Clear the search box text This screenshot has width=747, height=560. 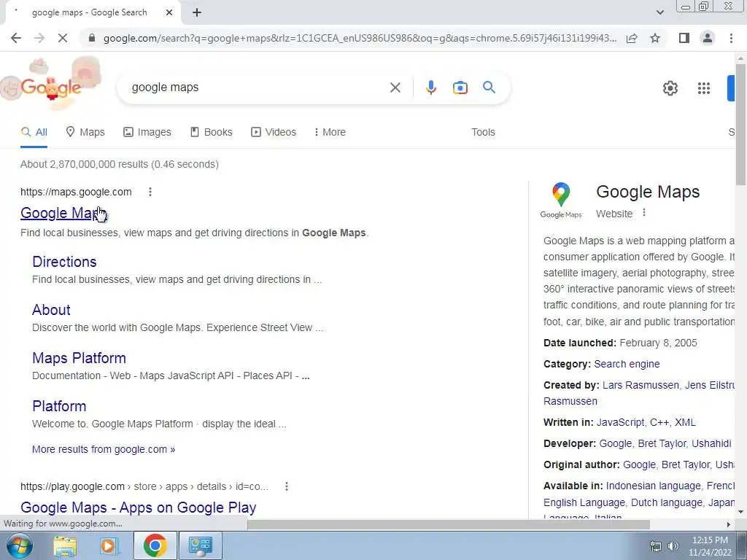point(395,87)
